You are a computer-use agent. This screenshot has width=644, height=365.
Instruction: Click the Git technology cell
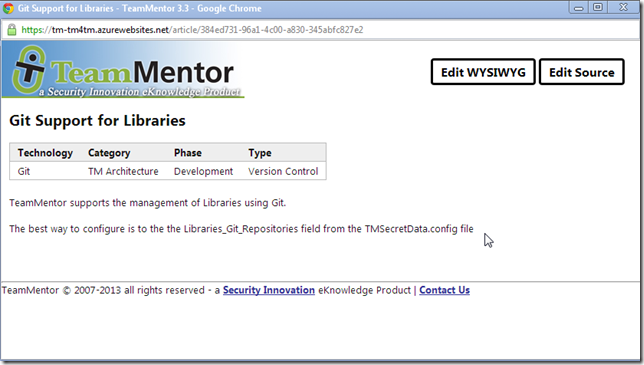pos(24,171)
